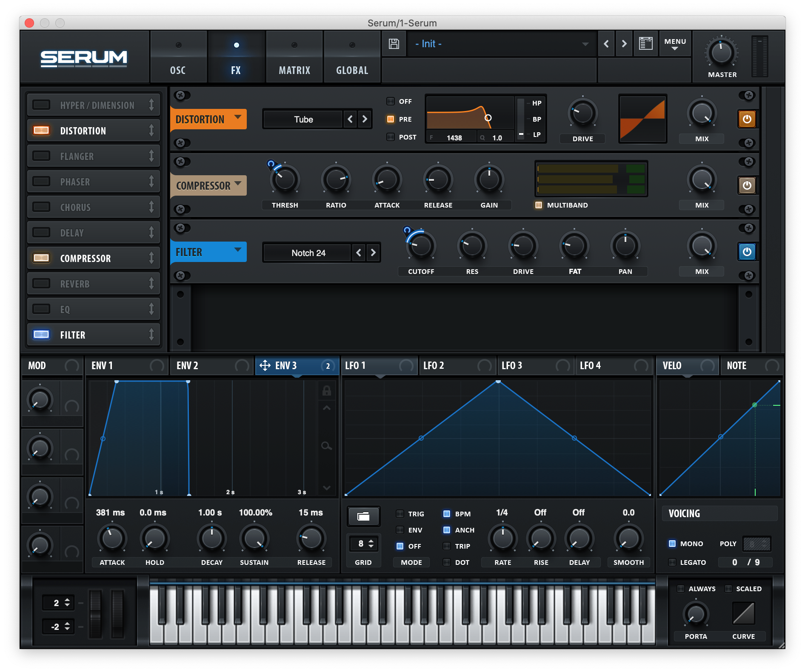Toggle MULTIBAND mode on the compressor
This screenshot has width=805, height=672.
538,205
